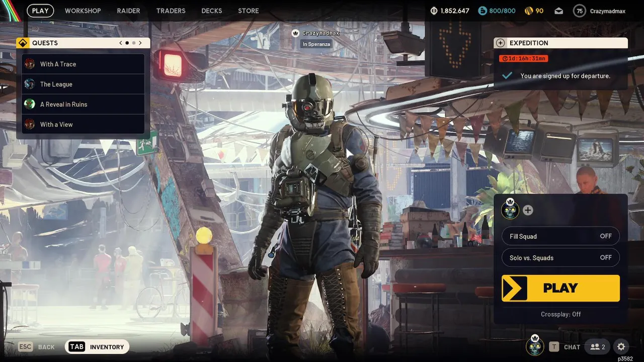Click the Expedition plus icon
The height and width of the screenshot is (362, 644).
500,43
